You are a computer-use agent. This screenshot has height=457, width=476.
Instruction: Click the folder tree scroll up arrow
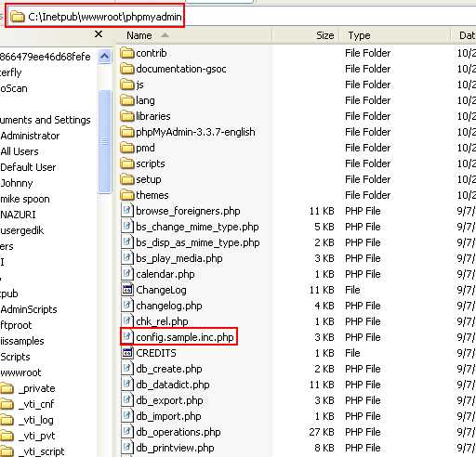pos(104,57)
